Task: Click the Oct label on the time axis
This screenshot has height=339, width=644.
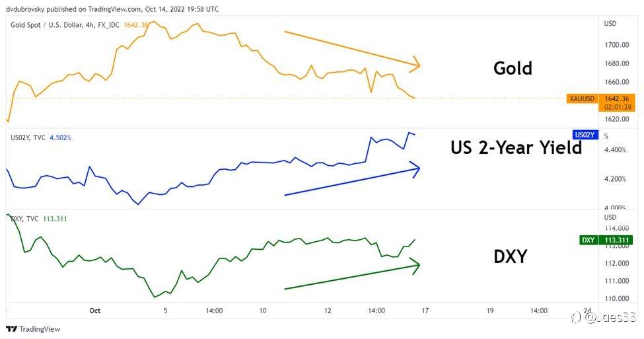Action: click(94, 309)
